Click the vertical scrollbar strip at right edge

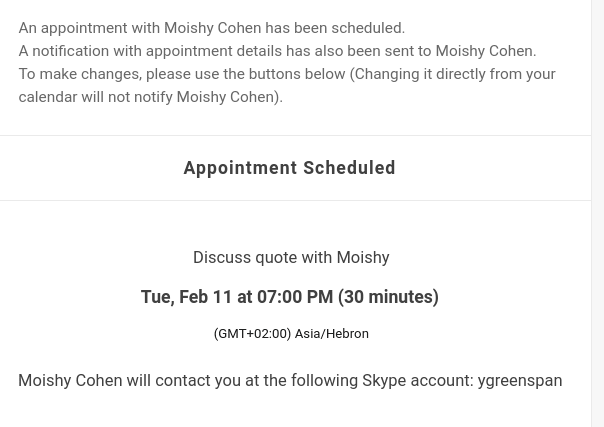pos(598,213)
